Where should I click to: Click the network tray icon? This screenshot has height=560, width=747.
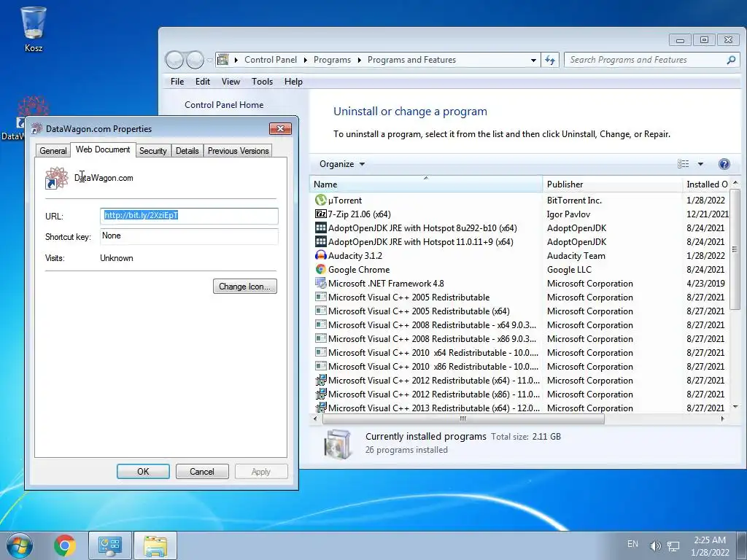673,545
